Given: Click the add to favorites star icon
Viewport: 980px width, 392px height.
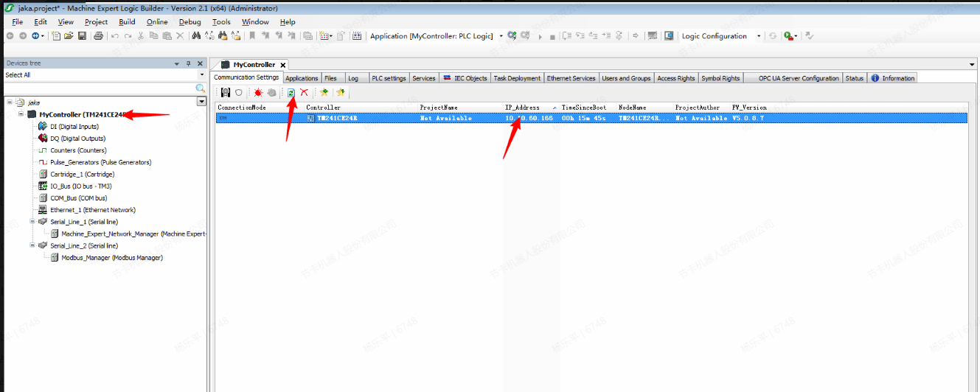Looking at the screenshot, I should pyautogui.click(x=324, y=92).
